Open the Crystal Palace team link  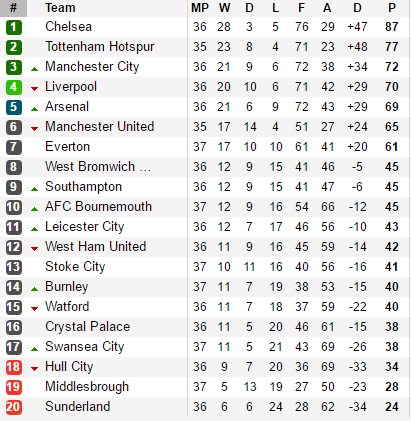coord(88,327)
